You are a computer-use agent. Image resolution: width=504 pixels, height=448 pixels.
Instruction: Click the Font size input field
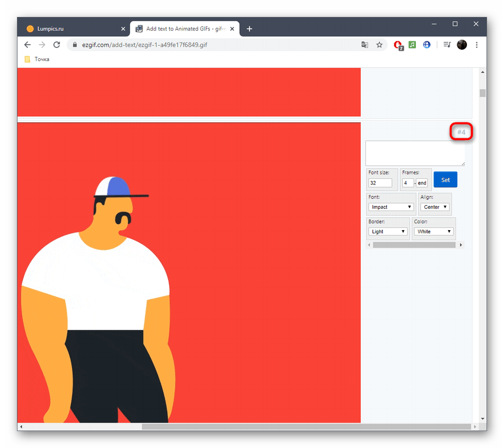coord(380,183)
